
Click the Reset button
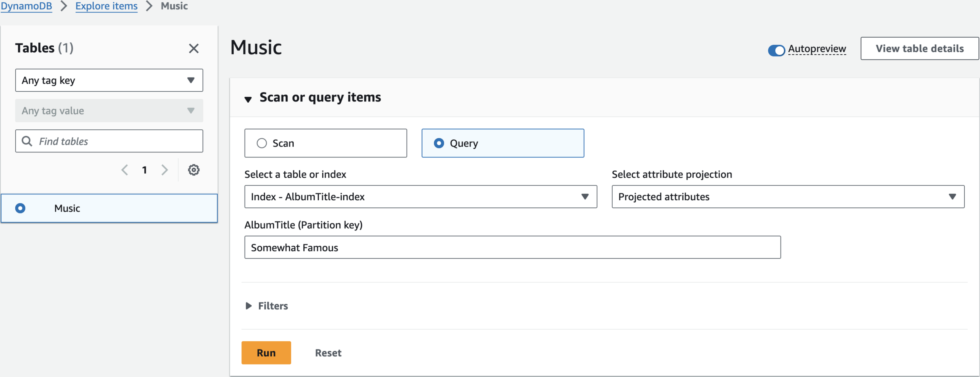tap(328, 353)
